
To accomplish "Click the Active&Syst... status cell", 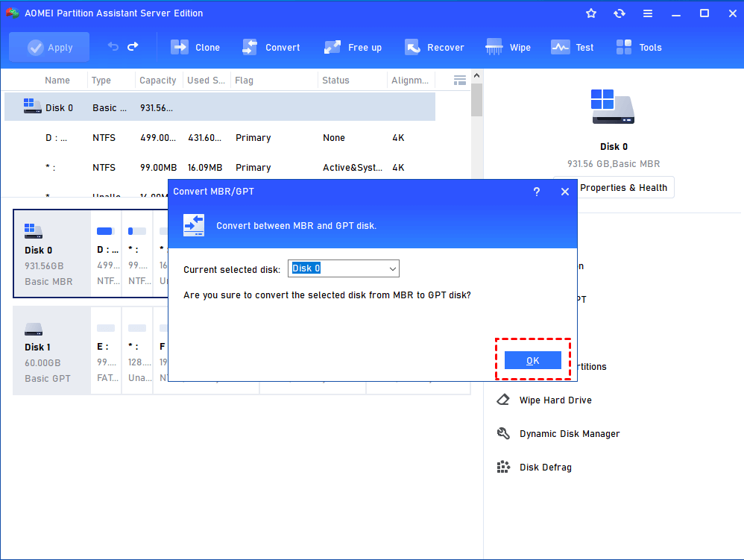I will pyautogui.click(x=352, y=168).
